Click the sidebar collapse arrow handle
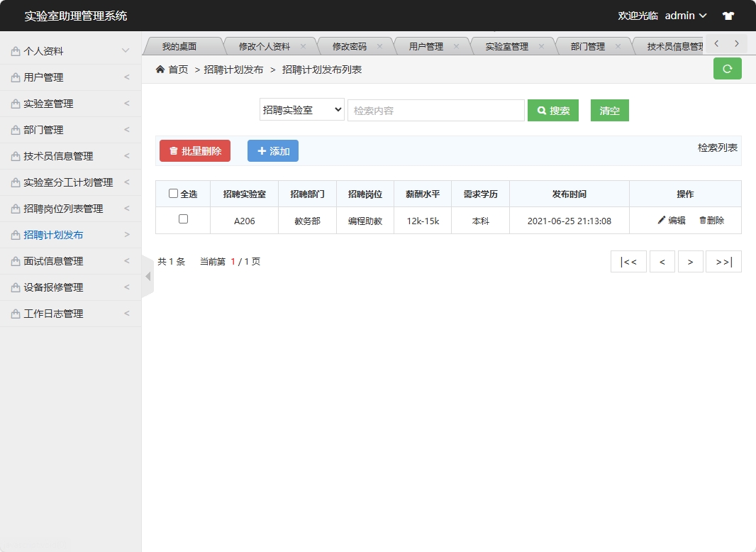This screenshot has width=756, height=552. pyautogui.click(x=147, y=277)
